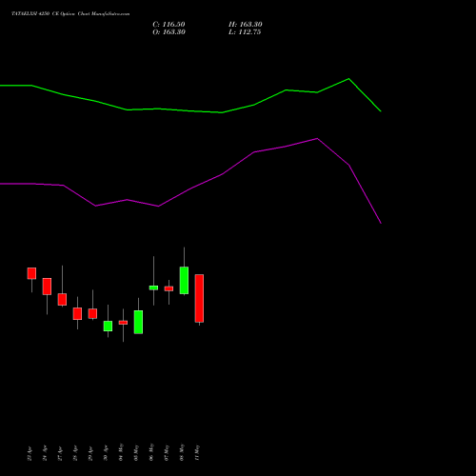This screenshot has height=476, width=476.
Task: Click the peak of the green line
Action: 348,78
